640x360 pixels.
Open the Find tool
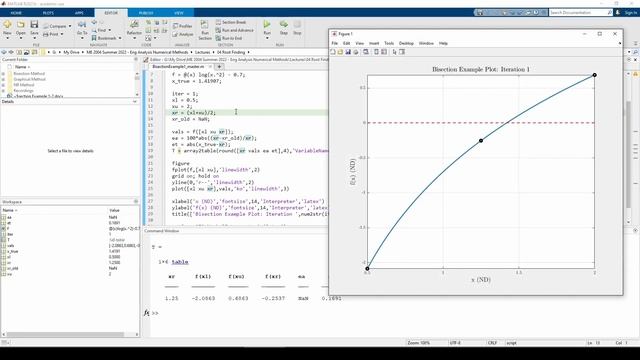[x=101, y=30]
